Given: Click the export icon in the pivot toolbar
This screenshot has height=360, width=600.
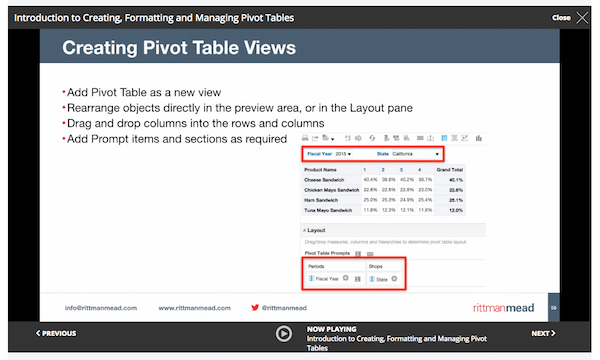Looking at the screenshot, I should (315, 138).
